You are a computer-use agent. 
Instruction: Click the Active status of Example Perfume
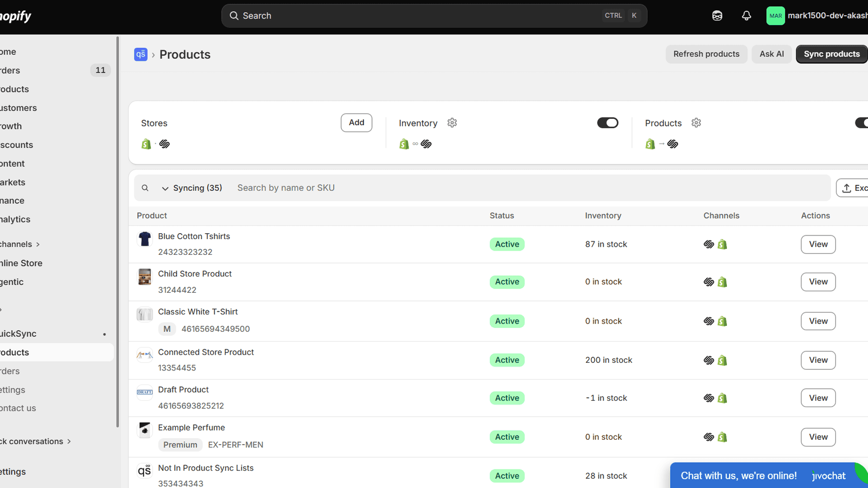[x=507, y=437]
